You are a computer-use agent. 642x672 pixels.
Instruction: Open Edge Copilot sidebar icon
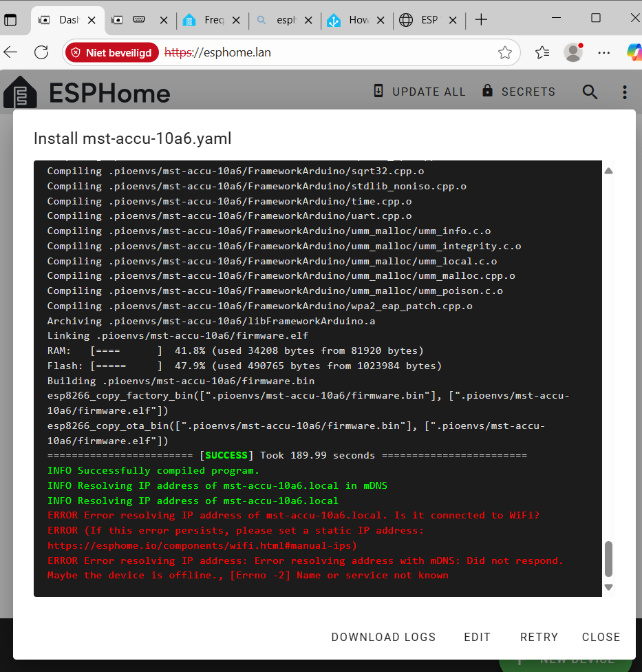click(x=634, y=52)
